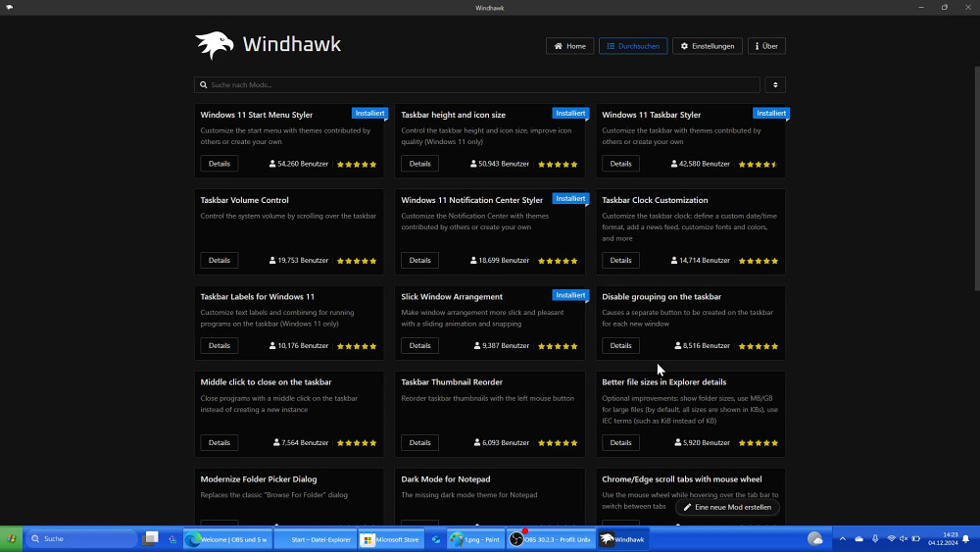Image resolution: width=980 pixels, height=552 pixels.
Task: Click Eine neue Mod erstellen button
Action: (x=727, y=507)
